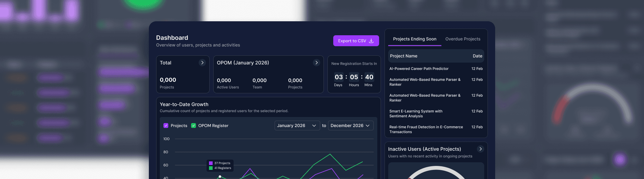Switch to Projects Ending Soon tab
Image resolution: width=644 pixels, height=179 pixels.
tap(415, 39)
